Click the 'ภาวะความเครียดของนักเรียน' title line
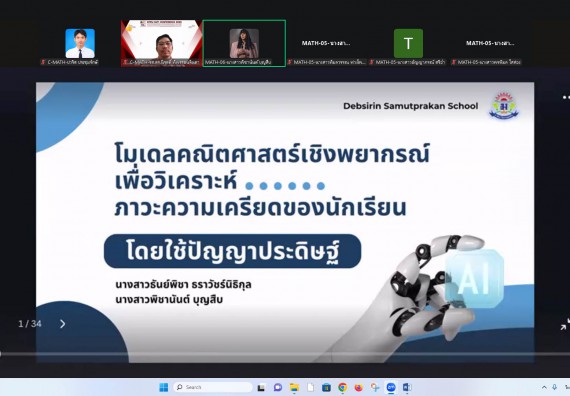 [260, 208]
